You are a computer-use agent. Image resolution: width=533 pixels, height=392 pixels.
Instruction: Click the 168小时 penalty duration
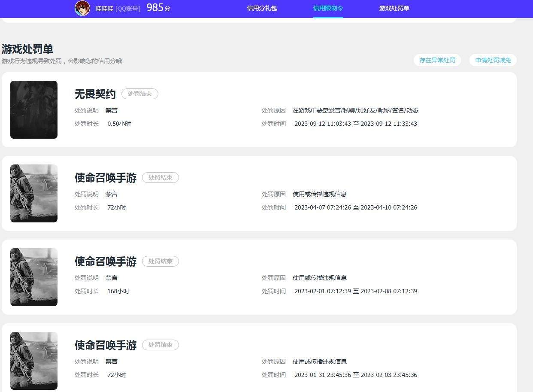click(118, 291)
